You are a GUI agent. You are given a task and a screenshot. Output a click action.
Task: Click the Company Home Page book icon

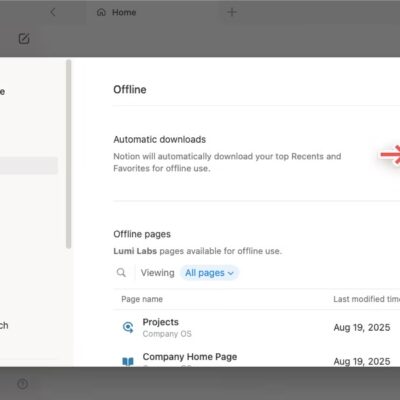pyautogui.click(x=128, y=362)
